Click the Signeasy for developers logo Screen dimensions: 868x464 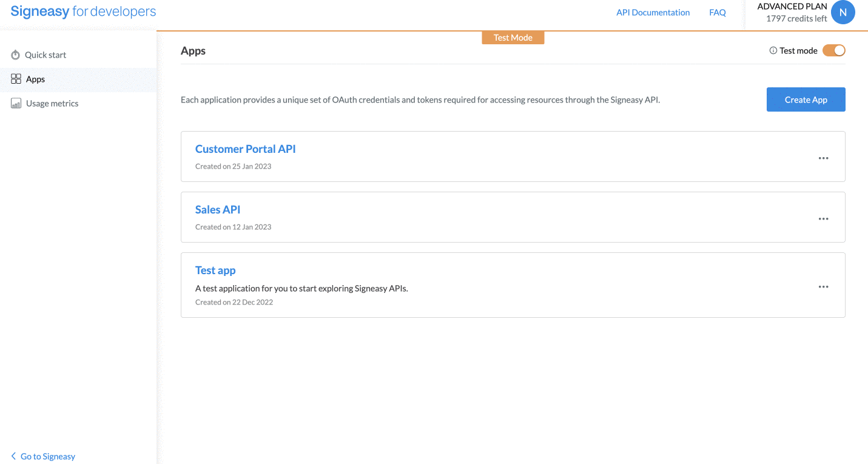point(83,12)
